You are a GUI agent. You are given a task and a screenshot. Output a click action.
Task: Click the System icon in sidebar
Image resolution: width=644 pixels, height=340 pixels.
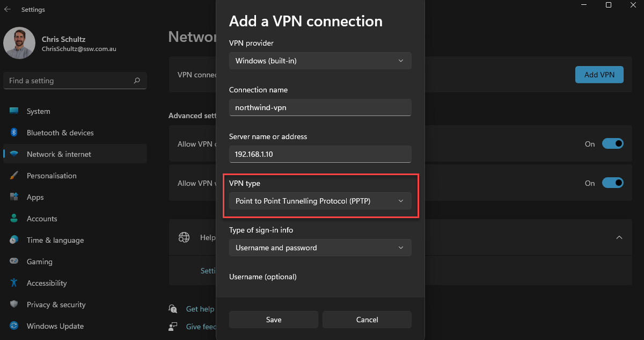click(14, 111)
